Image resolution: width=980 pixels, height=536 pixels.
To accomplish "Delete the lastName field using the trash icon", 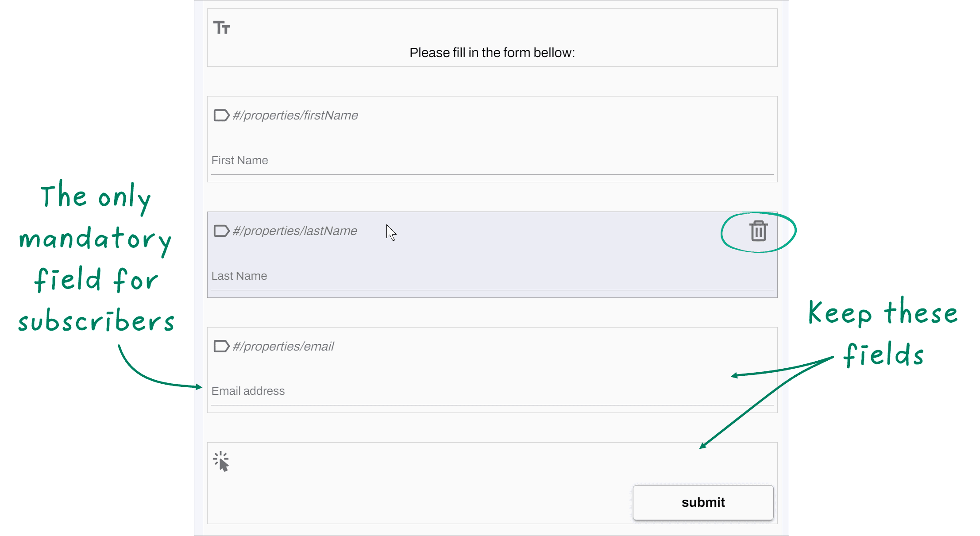I will click(x=757, y=231).
